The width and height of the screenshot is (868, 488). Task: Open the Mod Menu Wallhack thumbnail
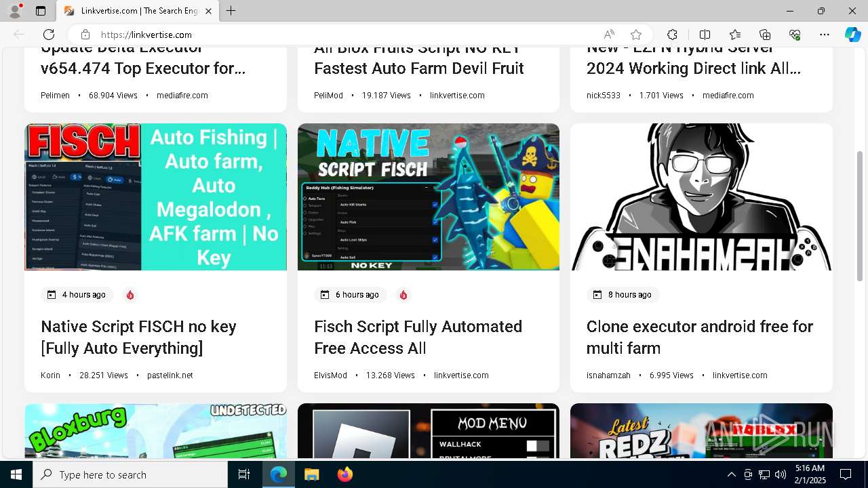(x=429, y=431)
